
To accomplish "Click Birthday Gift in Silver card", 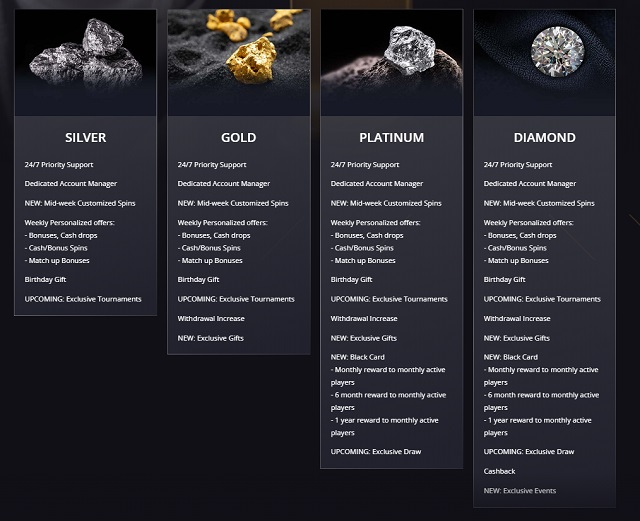I will (x=45, y=280).
